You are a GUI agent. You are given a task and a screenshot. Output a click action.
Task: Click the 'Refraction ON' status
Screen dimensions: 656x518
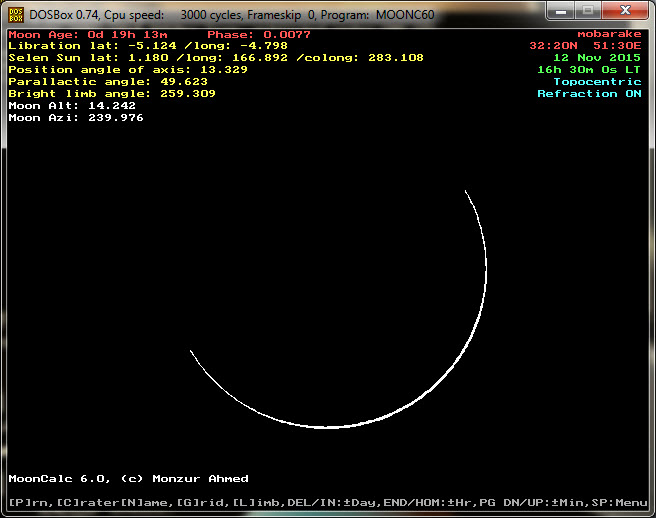click(589, 94)
